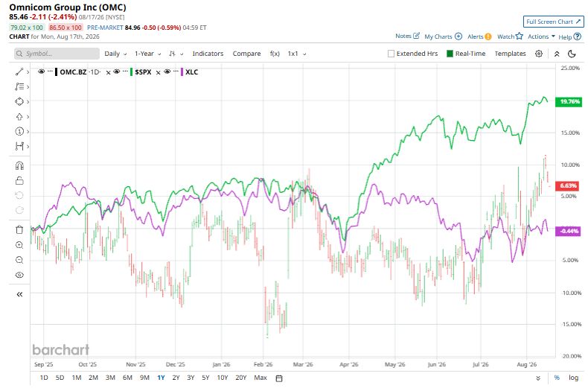This screenshot has height=391, width=588.
Task: Activate the magnet snap tool
Action: click(x=19, y=165)
